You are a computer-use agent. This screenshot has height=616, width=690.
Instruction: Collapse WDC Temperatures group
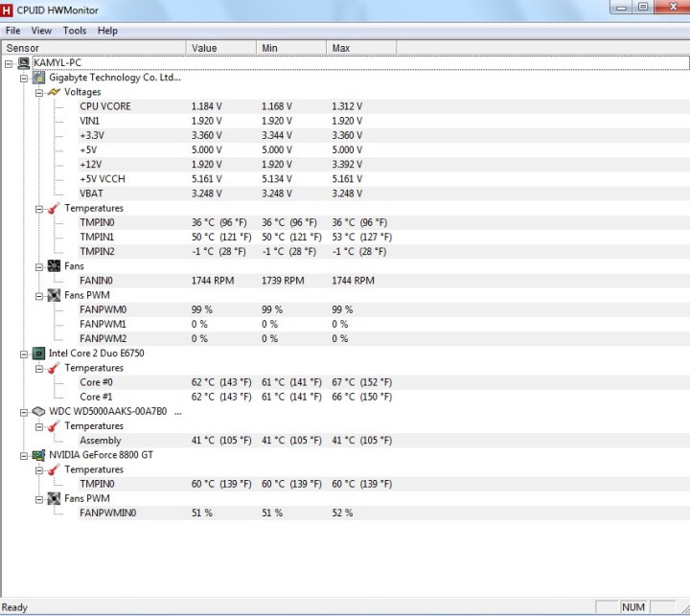(38, 427)
